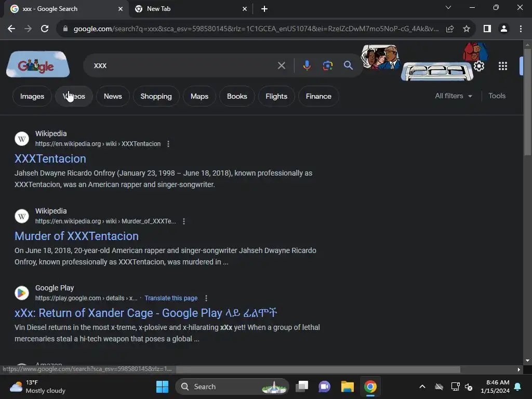The image size is (532, 399).
Task: Open Google quick settings gear
Action: 478,66
